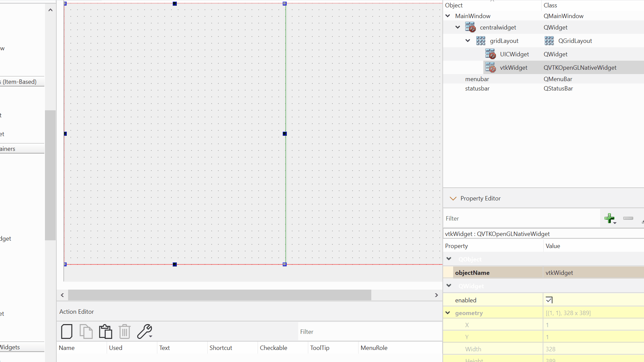This screenshot has height=362, width=644.
Task: Click the Property Editor filter field
Action: click(x=522, y=219)
